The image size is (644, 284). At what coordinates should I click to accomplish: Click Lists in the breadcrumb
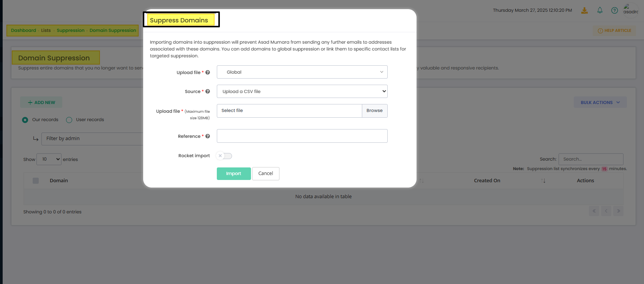[46, 30]
